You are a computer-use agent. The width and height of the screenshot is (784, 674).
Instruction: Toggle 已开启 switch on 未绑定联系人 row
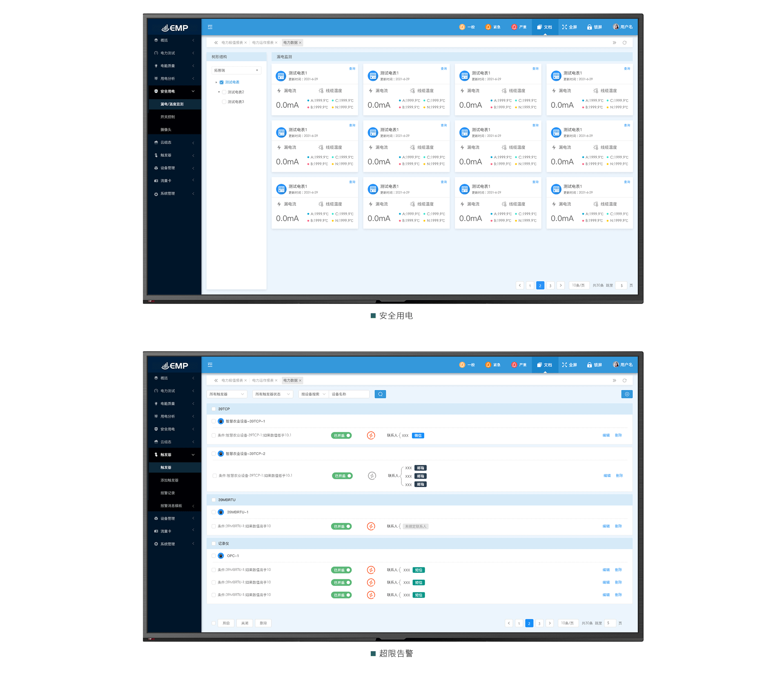tap(341, 526)
